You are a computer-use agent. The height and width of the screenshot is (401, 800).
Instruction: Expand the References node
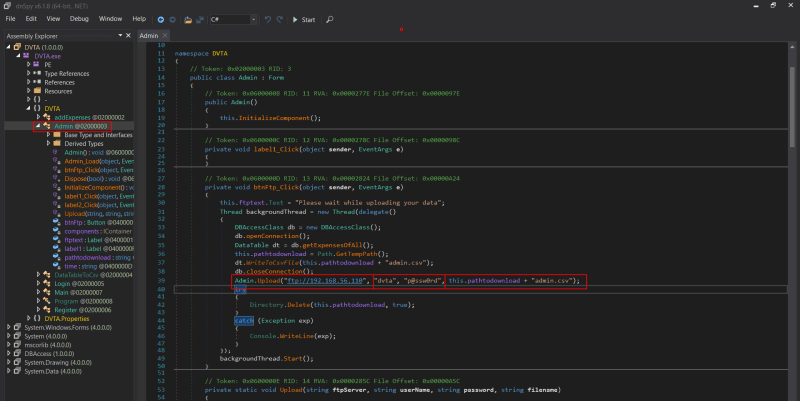coord(29,82)
